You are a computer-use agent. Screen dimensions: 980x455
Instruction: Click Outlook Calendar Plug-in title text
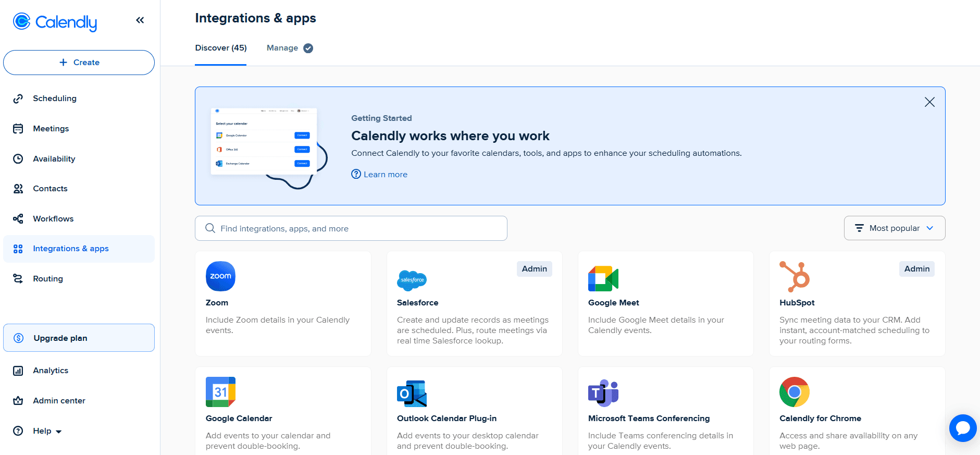446,419
